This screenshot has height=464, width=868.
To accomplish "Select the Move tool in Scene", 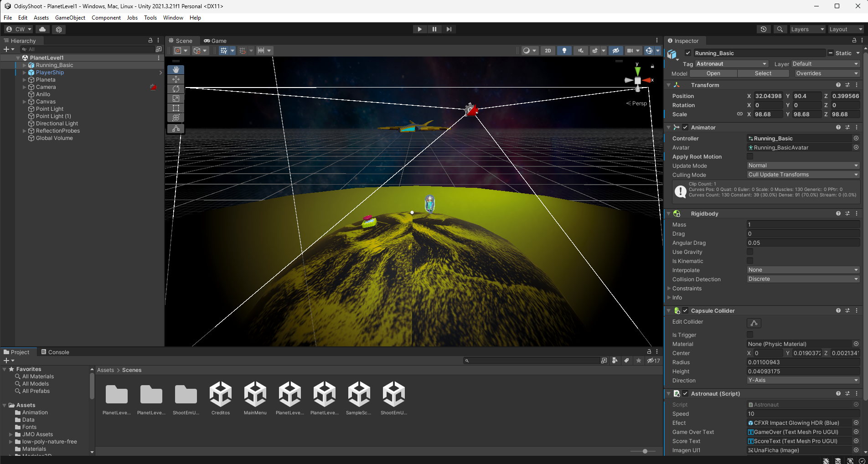I will [176, 79].
